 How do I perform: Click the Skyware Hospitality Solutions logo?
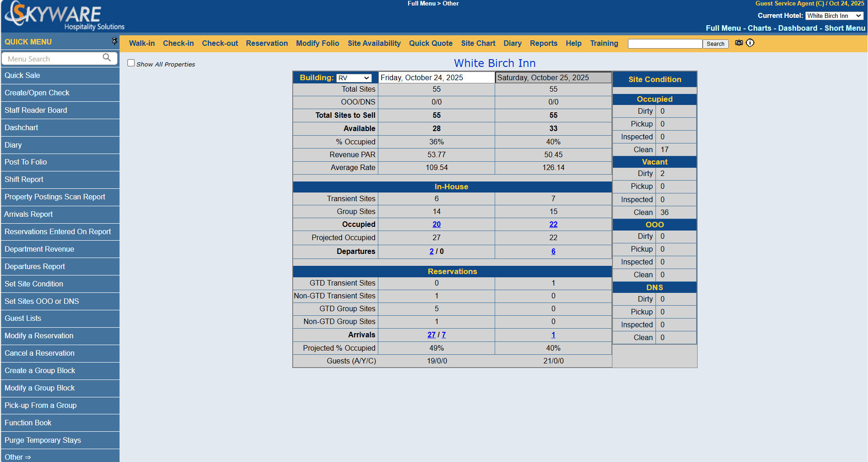(x=64, y=16)
